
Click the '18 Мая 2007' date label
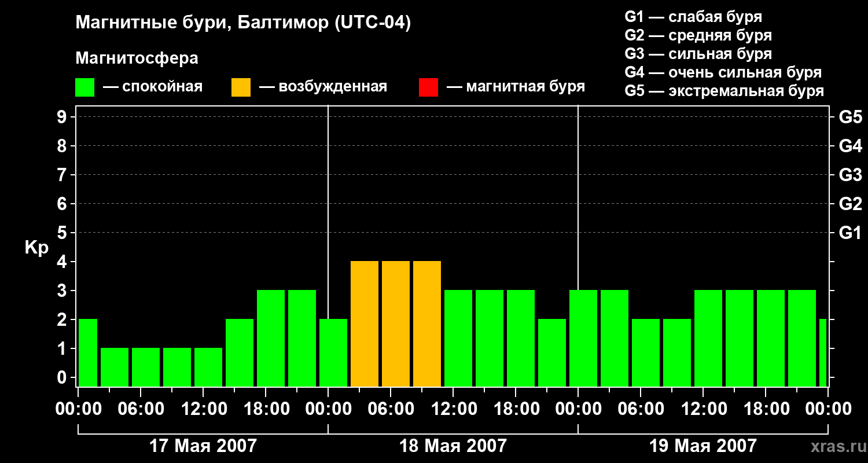tap(453, 446)
